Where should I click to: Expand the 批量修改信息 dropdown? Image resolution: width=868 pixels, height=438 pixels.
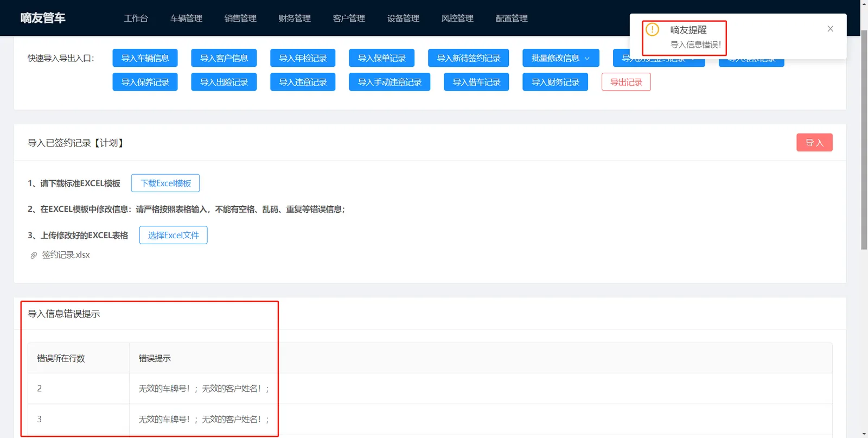point(560,58)
